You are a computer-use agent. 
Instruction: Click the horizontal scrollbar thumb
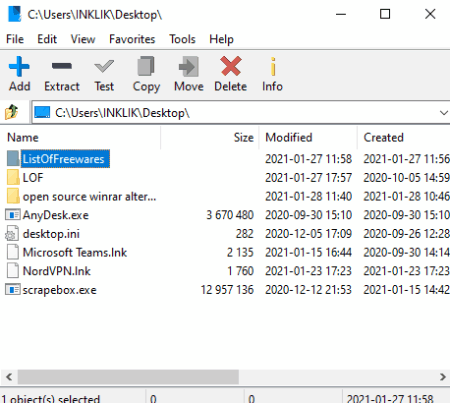pos(128,377)
